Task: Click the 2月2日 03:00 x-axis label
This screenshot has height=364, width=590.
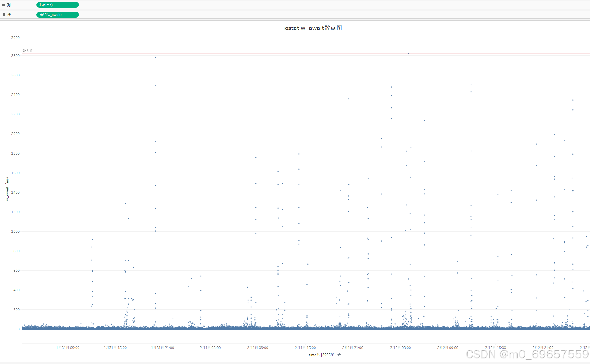Action: pyautogui.click(x=400, y=348)
